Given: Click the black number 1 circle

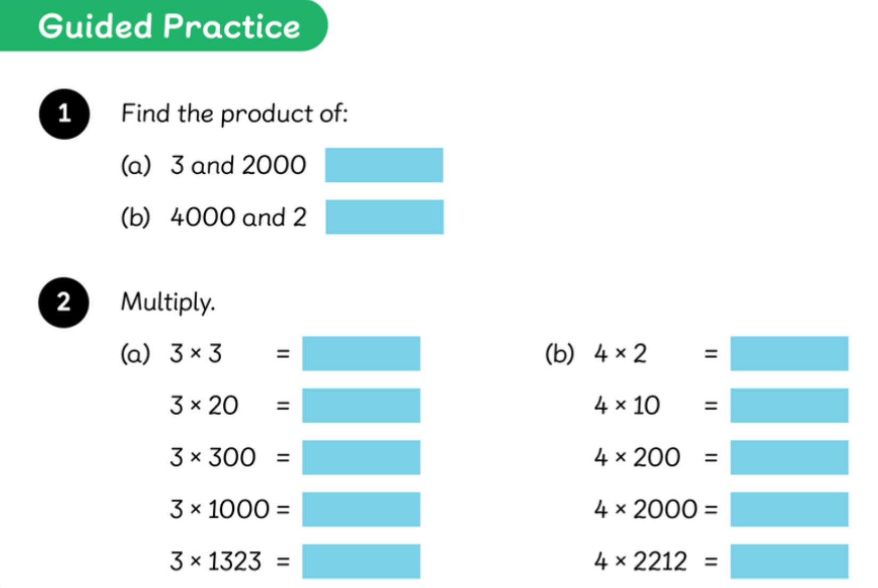Looking at the screenshot, I should (64, 114).
